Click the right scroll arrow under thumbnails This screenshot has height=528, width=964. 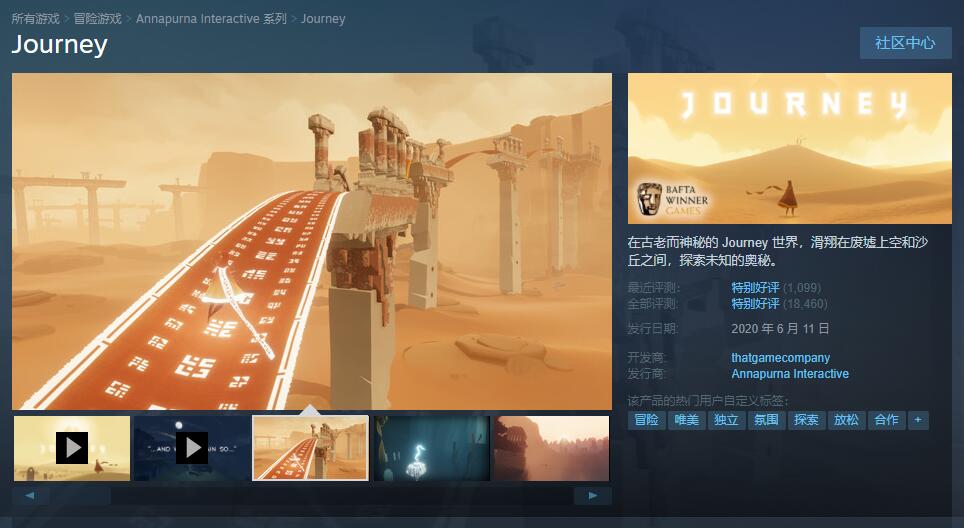(x=593, y=495)
